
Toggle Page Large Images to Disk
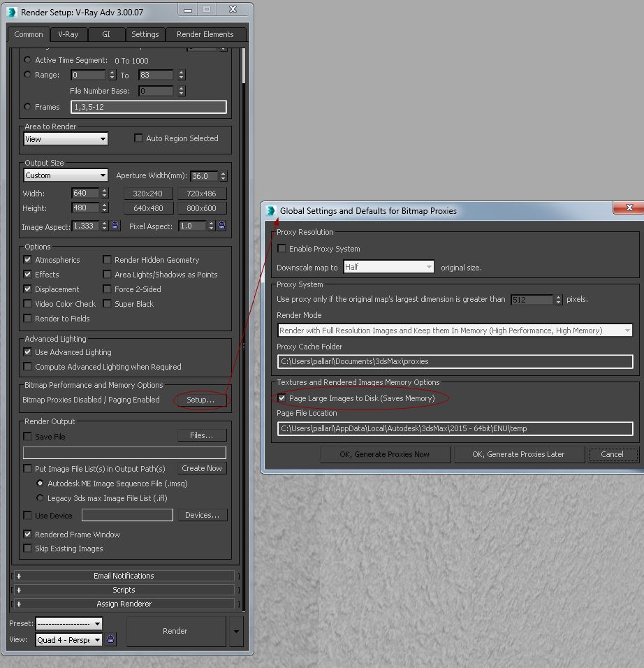(x=281, y=398)
